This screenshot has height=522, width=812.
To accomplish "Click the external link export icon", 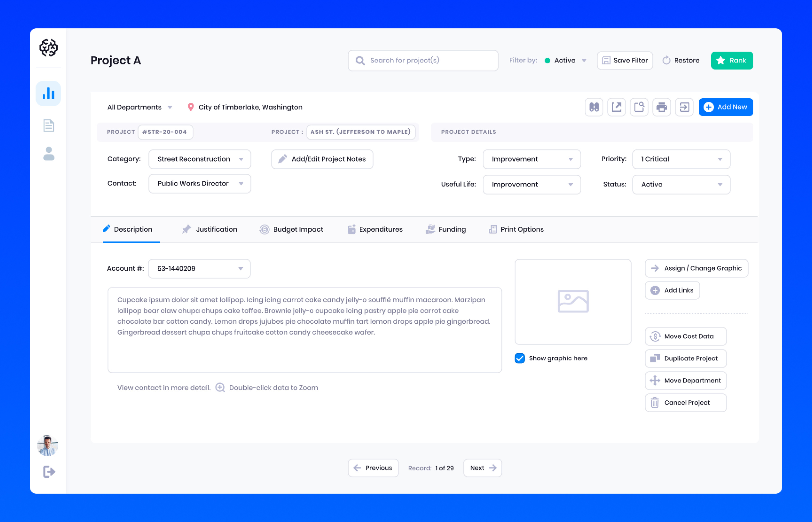I will pos(616,107).
